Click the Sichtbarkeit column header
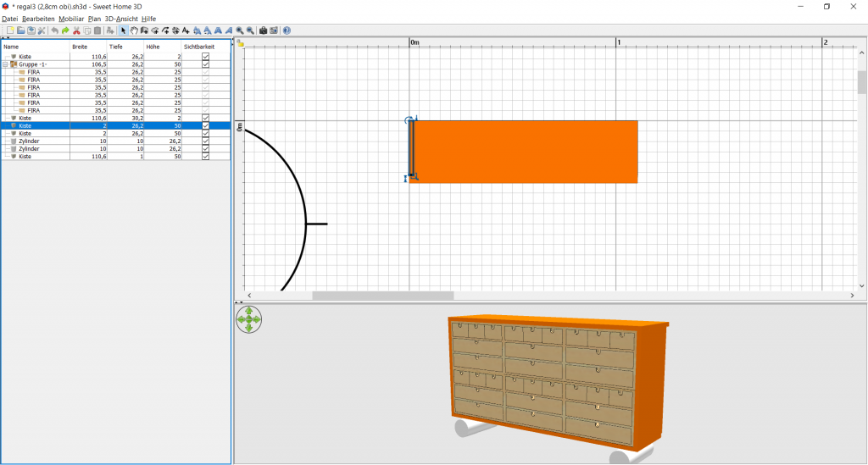The width and height of the screenshot is (868, 465). point(198,47)
